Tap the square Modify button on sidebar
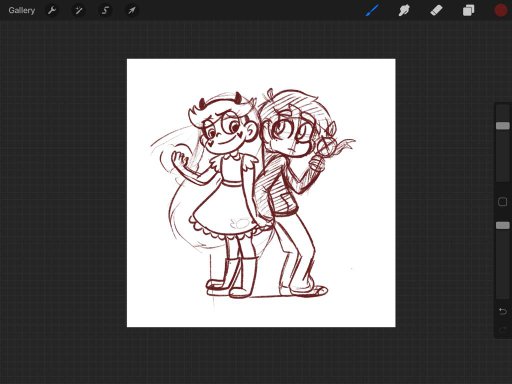The width and height of the screenshot is (512, 384). tap(503, 202)
